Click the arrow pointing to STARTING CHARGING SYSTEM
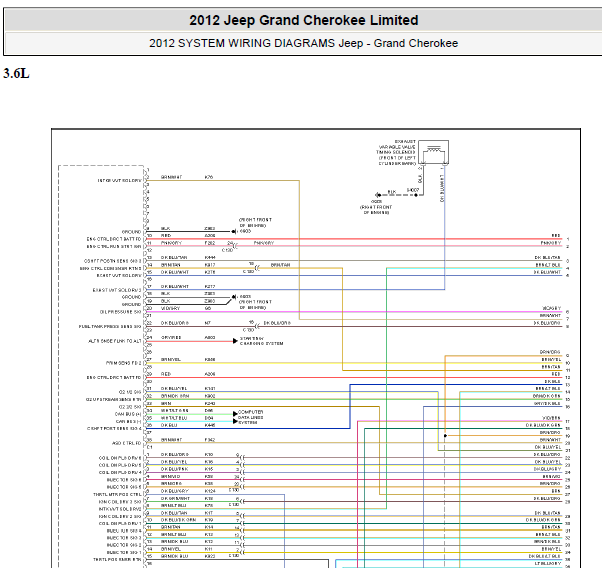This screenshot has width=602, height=568. 235,341
